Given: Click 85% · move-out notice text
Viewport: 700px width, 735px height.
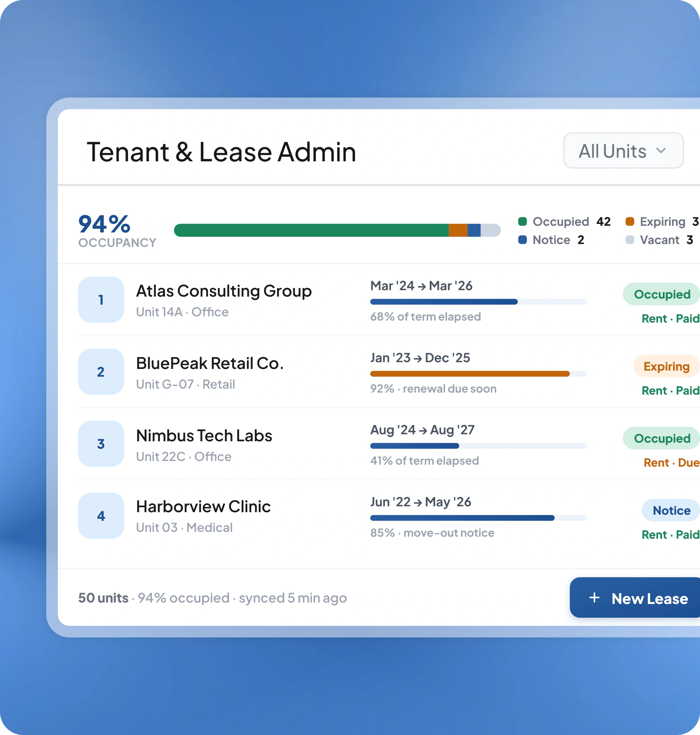Looking at the screenshot, I should (432, 533).
